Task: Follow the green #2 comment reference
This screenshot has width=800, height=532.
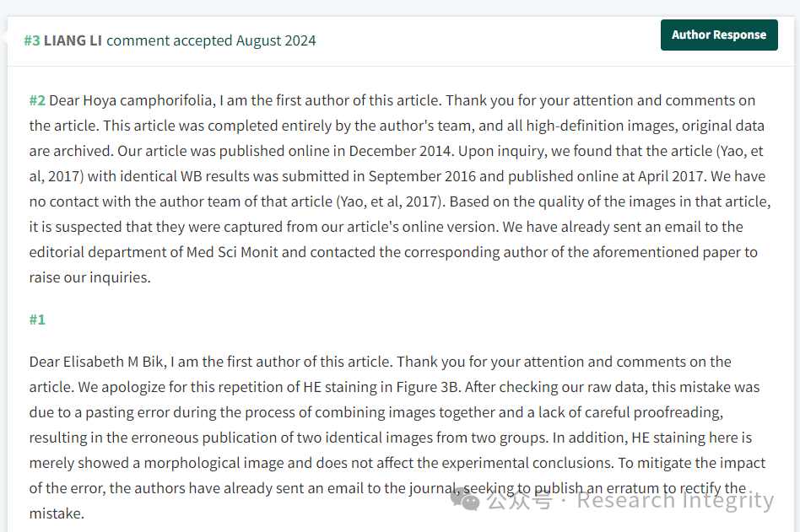Action: 37,100
